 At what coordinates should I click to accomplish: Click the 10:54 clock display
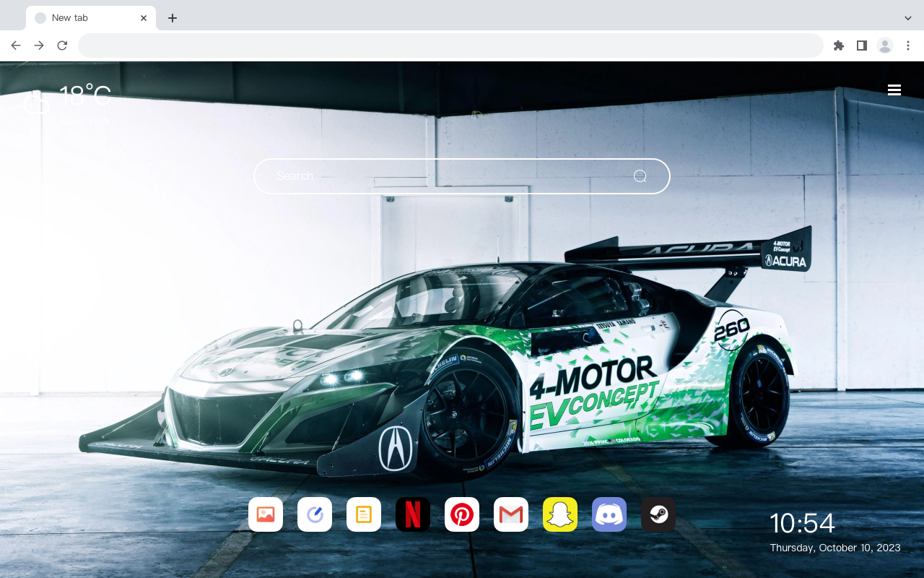(x=802, y=523)
